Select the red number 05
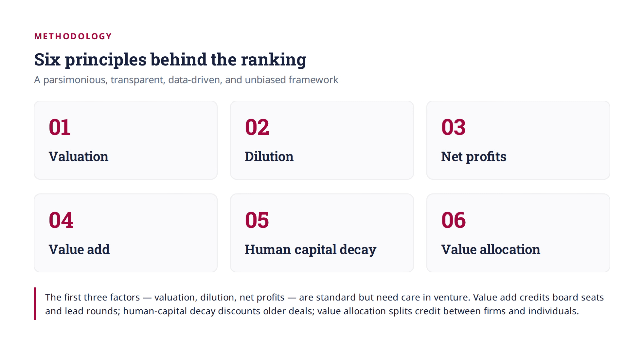The height and width of the screenshot is (347, 644). [x=257, y=220]
